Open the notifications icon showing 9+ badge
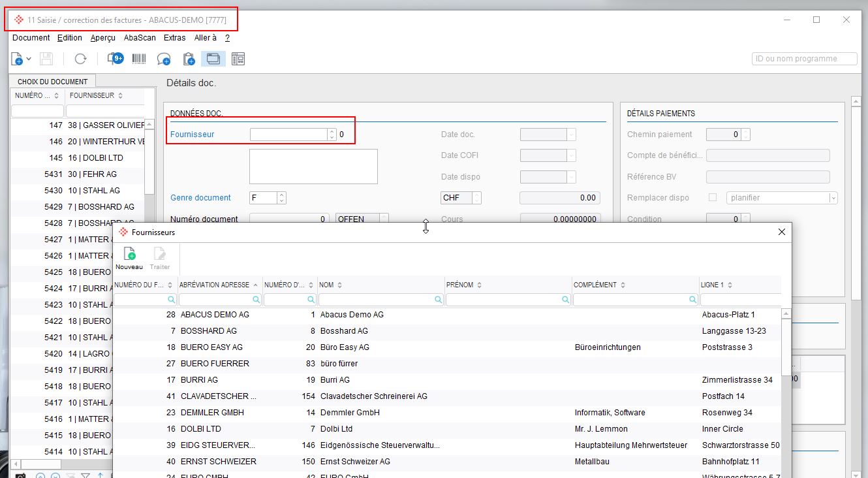 (115, 59)
